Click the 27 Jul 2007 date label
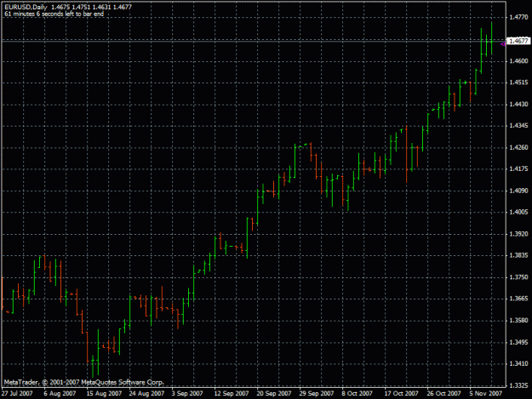 [17, 393]
